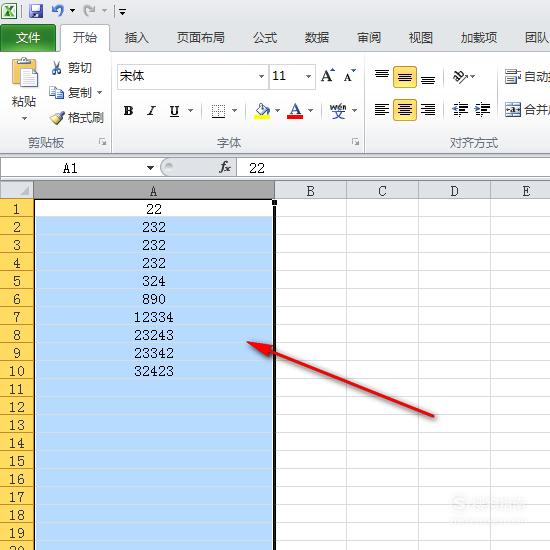Open the Name Box dropdown arrow
This screenshot has height=550, width=550.
[150, 168]
